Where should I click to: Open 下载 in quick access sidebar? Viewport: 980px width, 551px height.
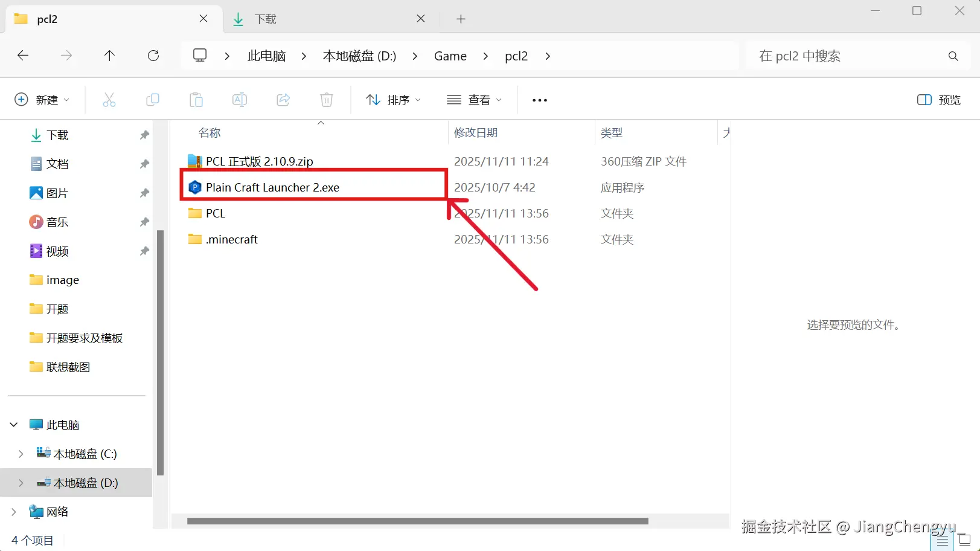pyautogui.click(x=57, y=135)
